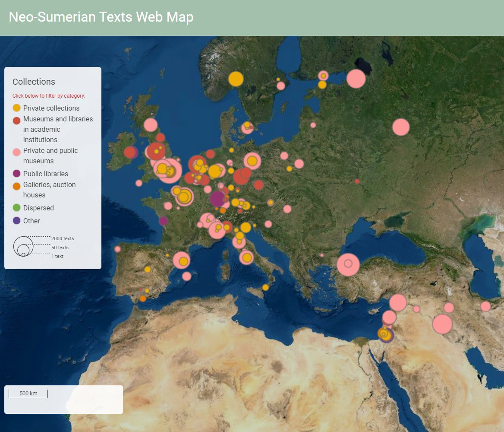The image size is (504, 432).
Task: Click the orange Galleries legend swatch
Action: tap(16, 186)
